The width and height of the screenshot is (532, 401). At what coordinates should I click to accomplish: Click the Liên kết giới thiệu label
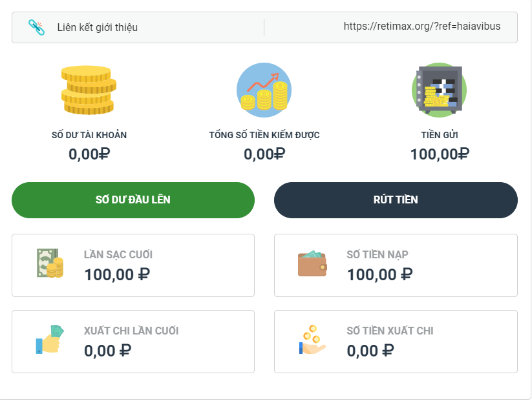click(x=97, y=28)
